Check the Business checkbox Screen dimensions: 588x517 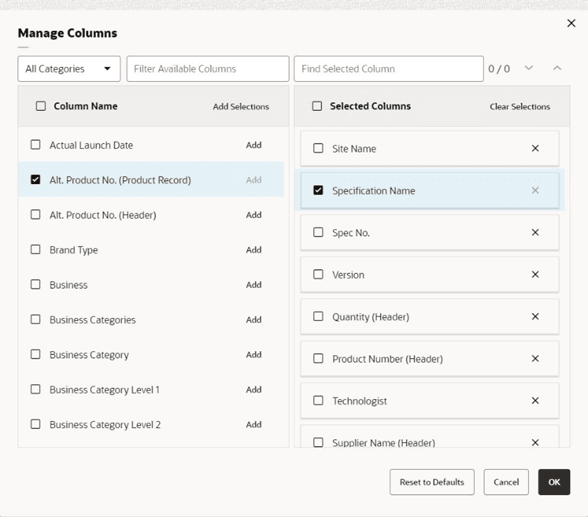(35, 285)
